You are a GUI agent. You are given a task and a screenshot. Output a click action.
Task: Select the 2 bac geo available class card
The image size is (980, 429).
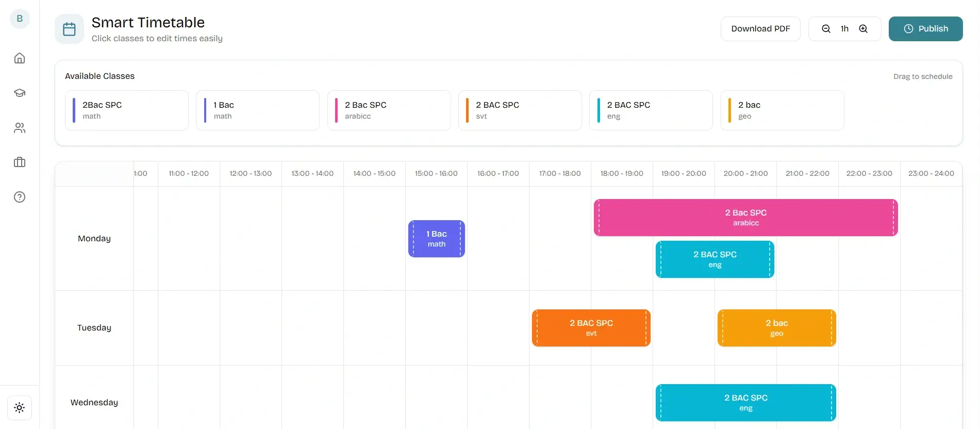click(x=782, y=110)
